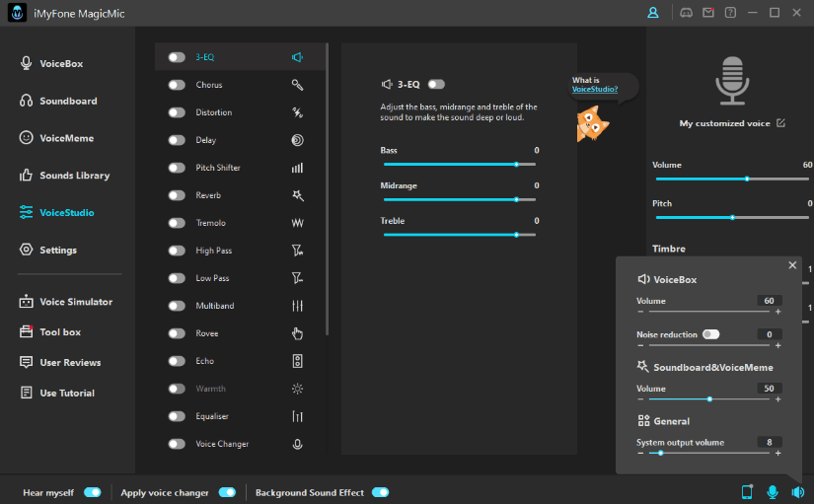Click the Voice Changer microphone icon
The image size is (814, 504).
point(297,444)
